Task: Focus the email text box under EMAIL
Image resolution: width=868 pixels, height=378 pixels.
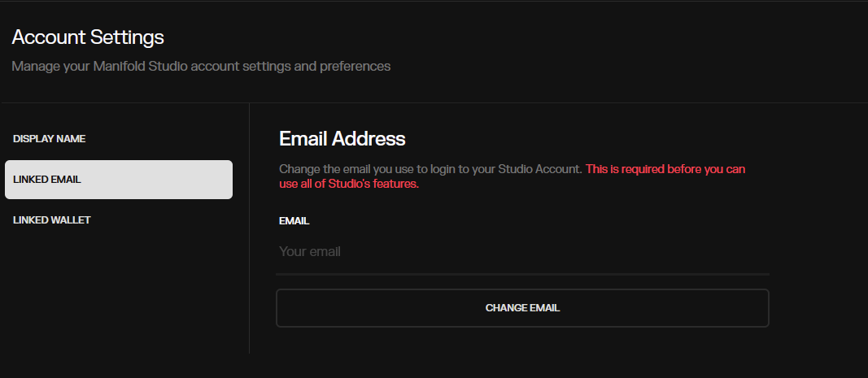Action: pyautogui.click(x=522, y=252)
